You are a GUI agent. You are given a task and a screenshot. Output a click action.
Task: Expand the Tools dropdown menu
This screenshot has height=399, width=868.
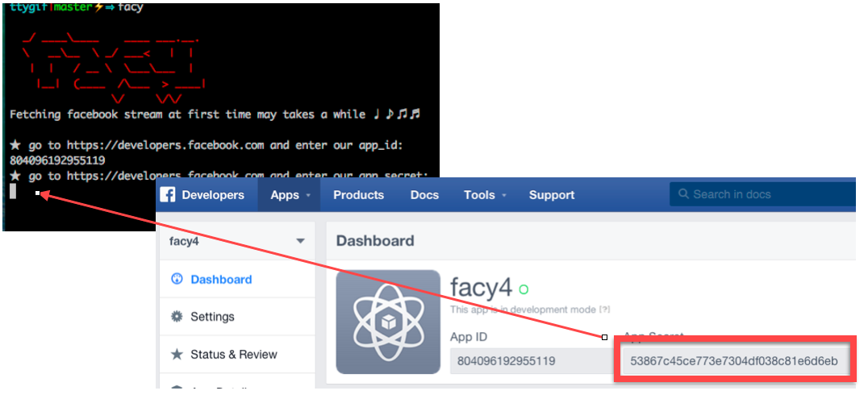click(x=486, y=195)
